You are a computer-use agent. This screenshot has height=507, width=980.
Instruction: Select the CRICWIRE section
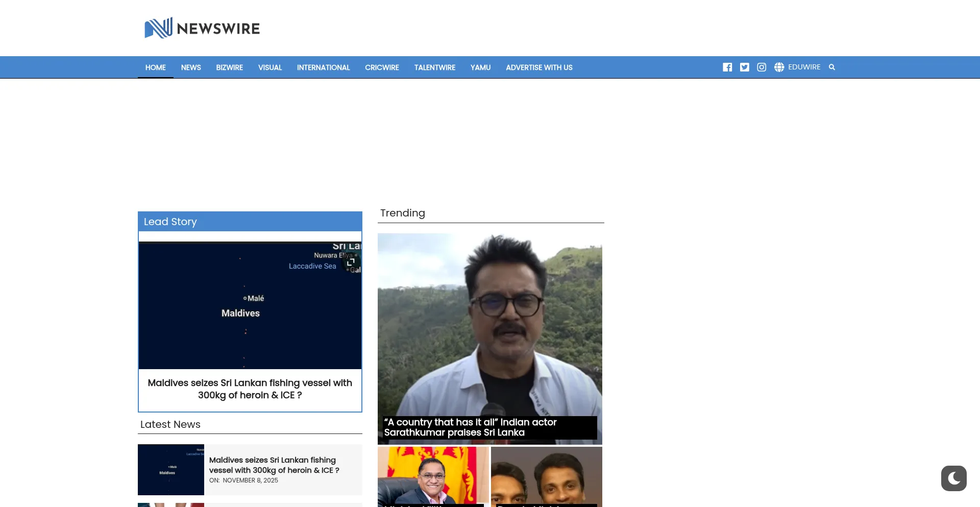click(x=382, y=67)
